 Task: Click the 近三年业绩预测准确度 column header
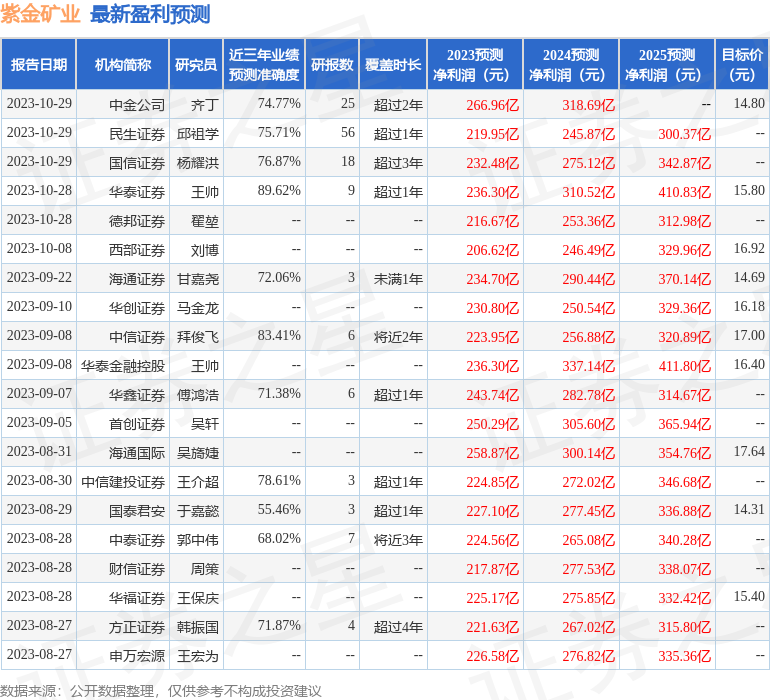[x=264, y=64]
